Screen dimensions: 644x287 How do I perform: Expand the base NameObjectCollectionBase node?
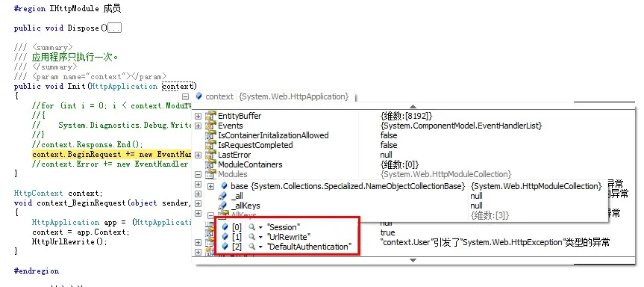pyautogui.click(x=210, y=186)
